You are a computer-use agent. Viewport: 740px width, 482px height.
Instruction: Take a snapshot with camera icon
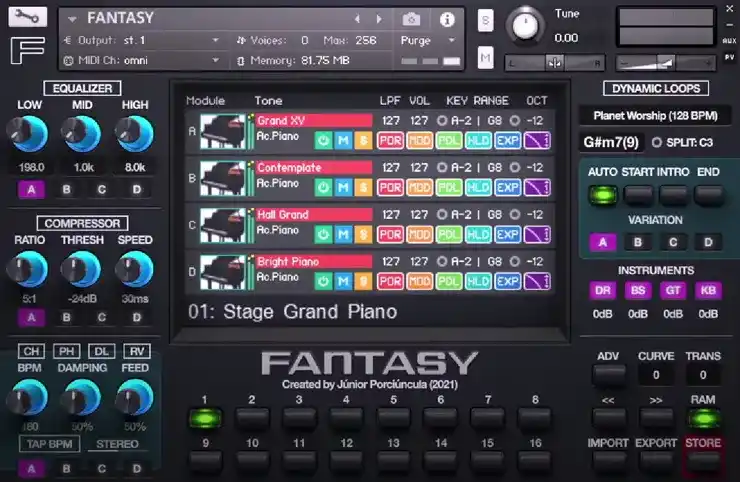pyautogui.click(x=411, y=19)
